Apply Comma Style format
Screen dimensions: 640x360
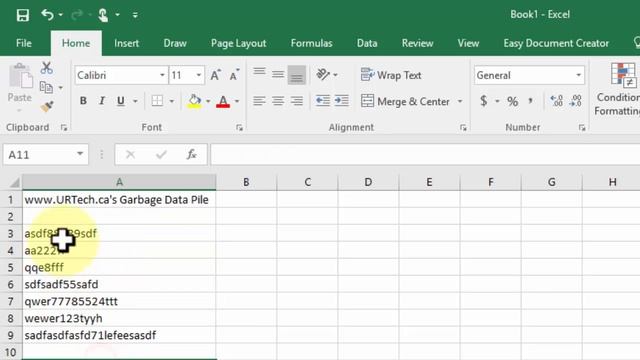[x=530, y=101]
